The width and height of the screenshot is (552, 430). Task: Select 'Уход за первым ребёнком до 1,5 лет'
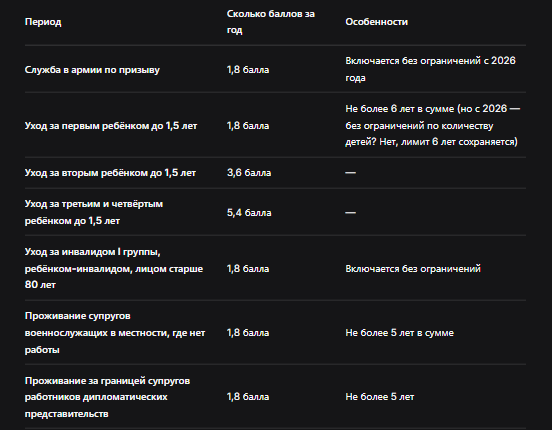coord(111,126)
